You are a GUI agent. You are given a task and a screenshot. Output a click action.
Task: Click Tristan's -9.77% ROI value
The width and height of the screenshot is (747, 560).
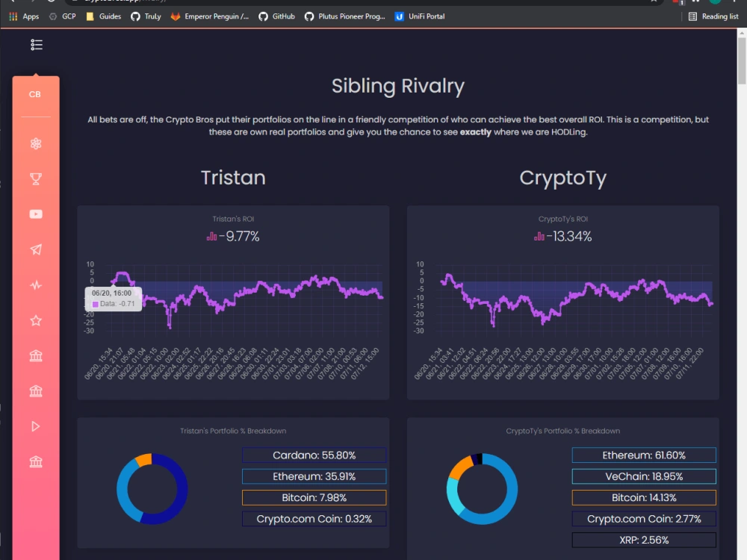[x=239, y=236]
